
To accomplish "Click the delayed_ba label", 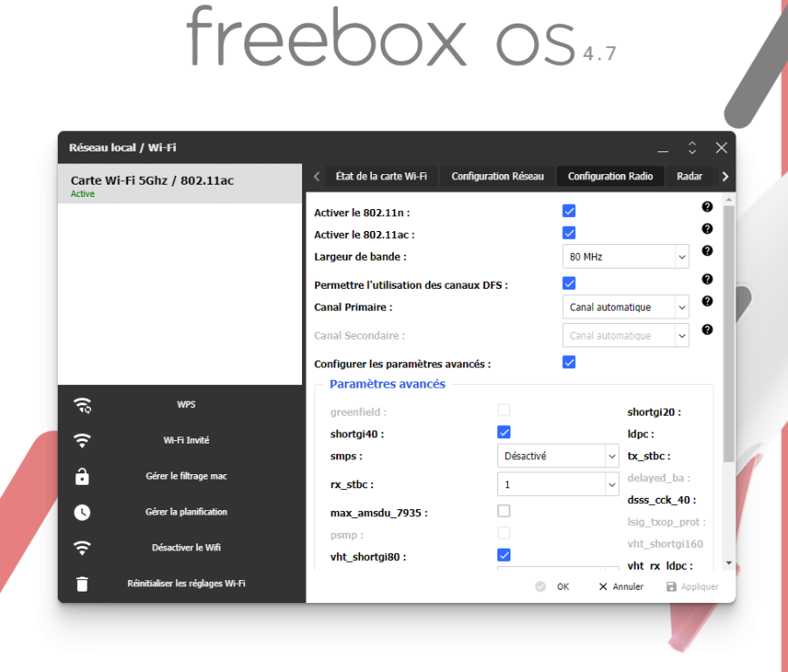I will point(658,478).
